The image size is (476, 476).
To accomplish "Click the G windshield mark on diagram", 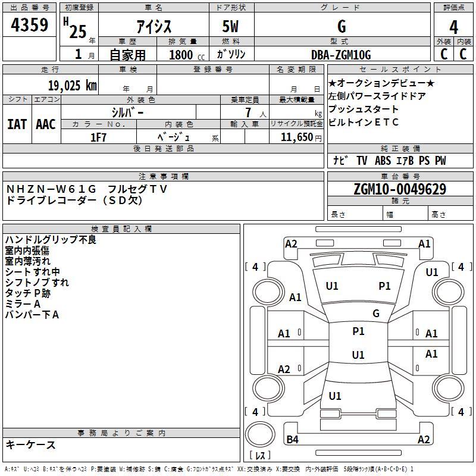I will coord(376,314).
